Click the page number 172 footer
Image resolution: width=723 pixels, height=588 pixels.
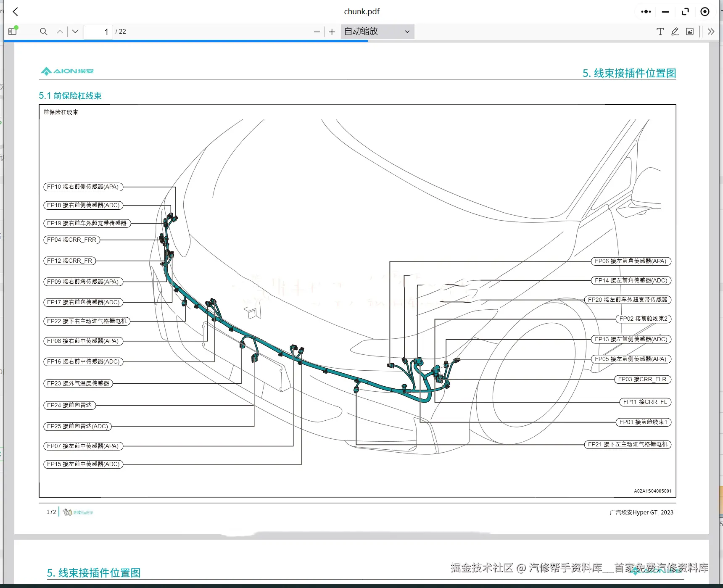[51, 512]
